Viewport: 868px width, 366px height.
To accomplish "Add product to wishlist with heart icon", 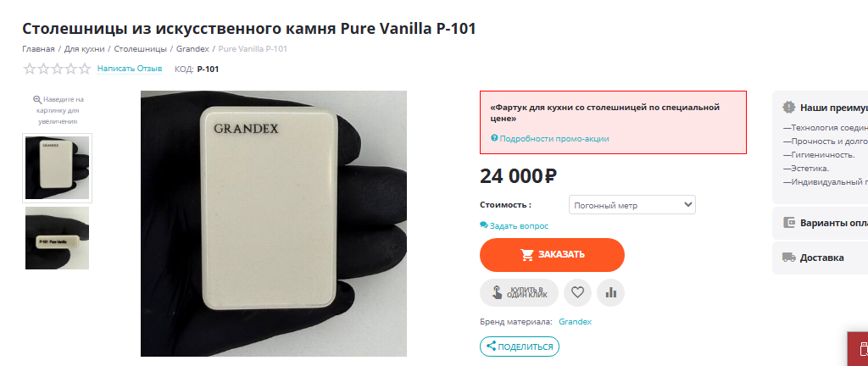I will tap(577, 292).
